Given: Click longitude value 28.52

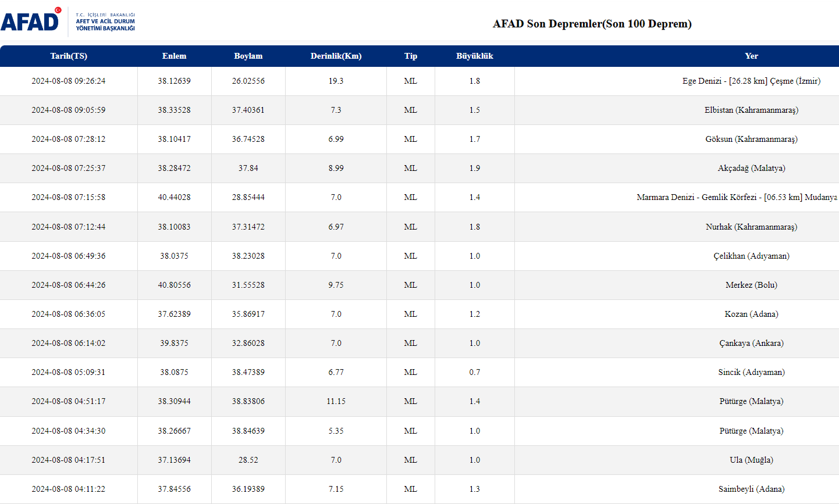Looking at the screenshot, I should click(x=248, y=460).
